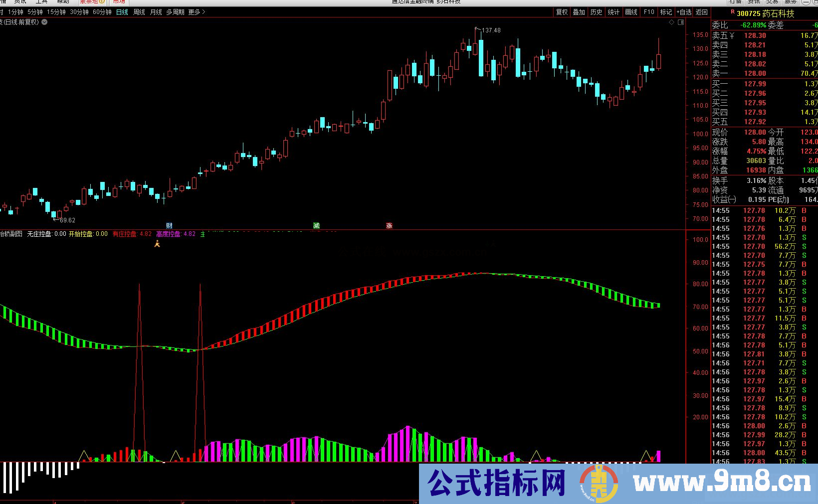The height and width of the screenshot is (504, 818).
Task: Click the 标记 marker toolbar button
Action: [665, 11]
